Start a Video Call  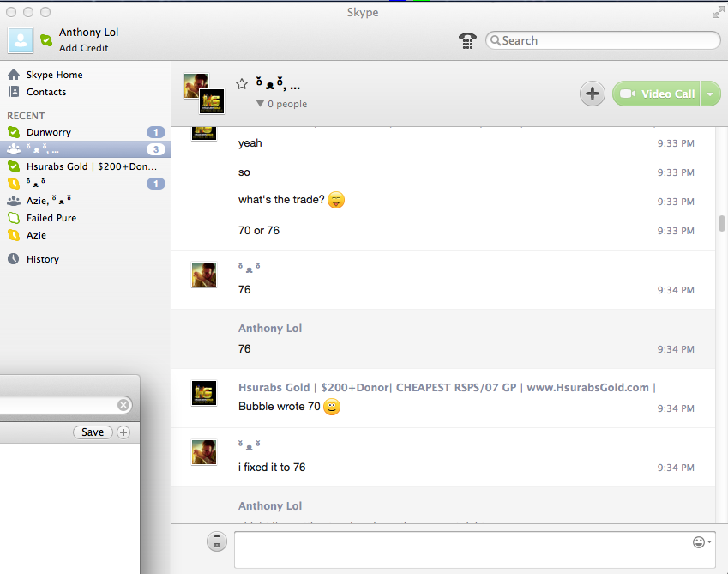point(656,94)
